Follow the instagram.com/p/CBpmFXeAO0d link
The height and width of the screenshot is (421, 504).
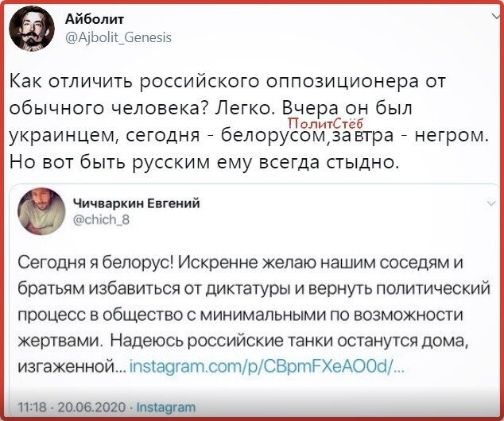click(266, 366)
